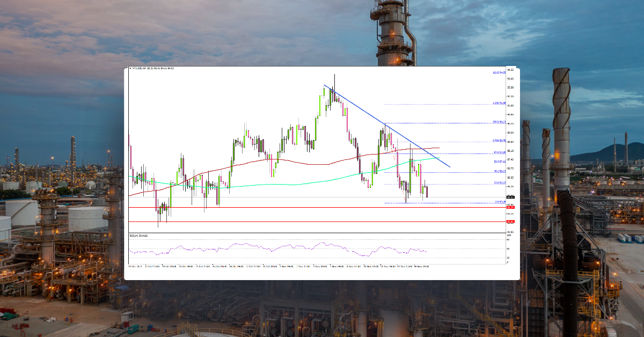
Task: Select the lower red support line
Action: click(x=322, y=221)
